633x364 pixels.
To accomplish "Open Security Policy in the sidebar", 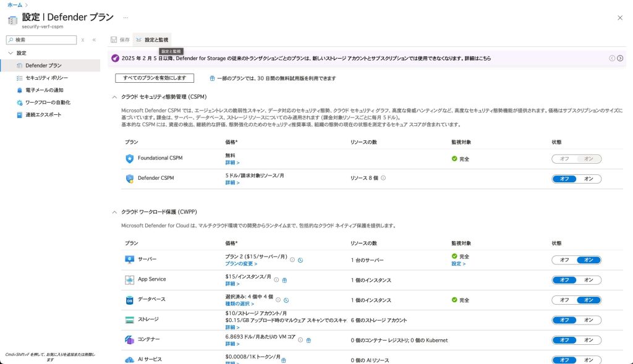I will [x=46, y=78].
